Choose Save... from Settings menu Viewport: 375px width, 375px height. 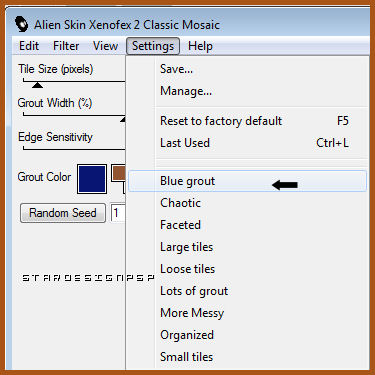(x=247, y=69)
